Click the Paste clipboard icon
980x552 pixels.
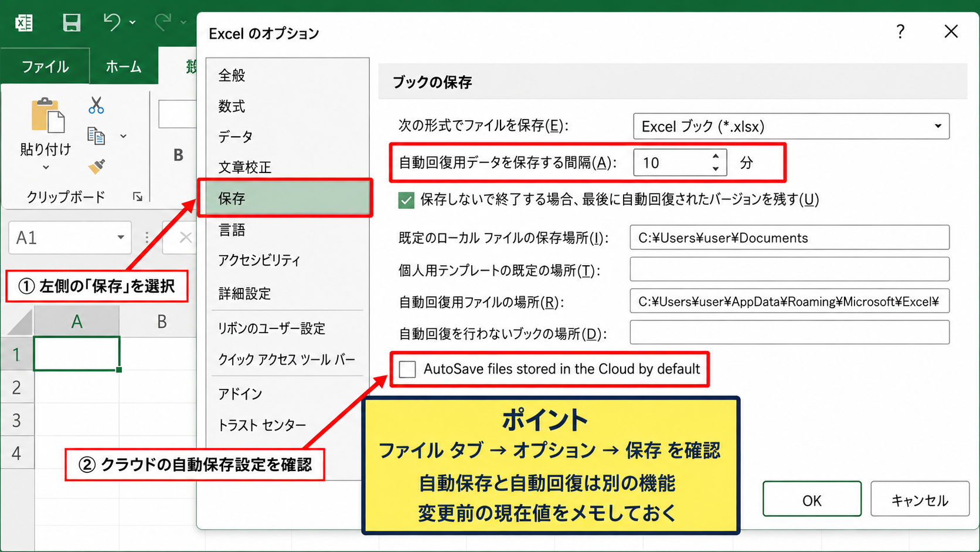[47, 115]
